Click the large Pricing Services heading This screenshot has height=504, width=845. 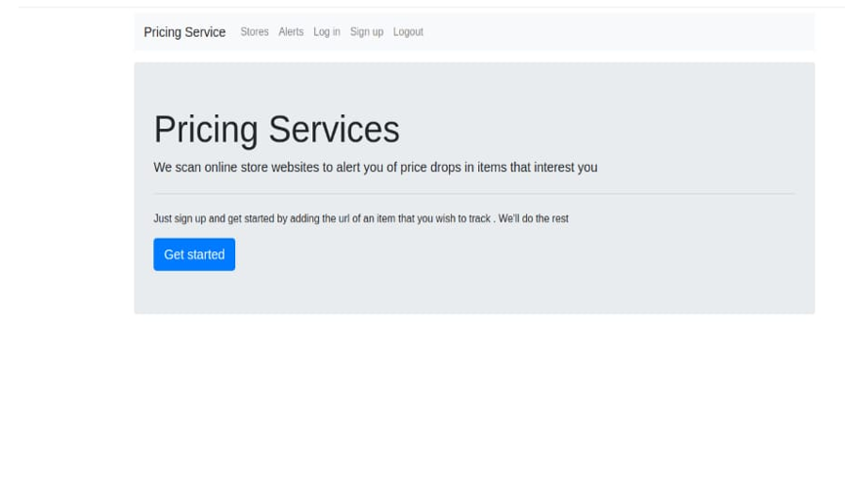pos(276,130)
